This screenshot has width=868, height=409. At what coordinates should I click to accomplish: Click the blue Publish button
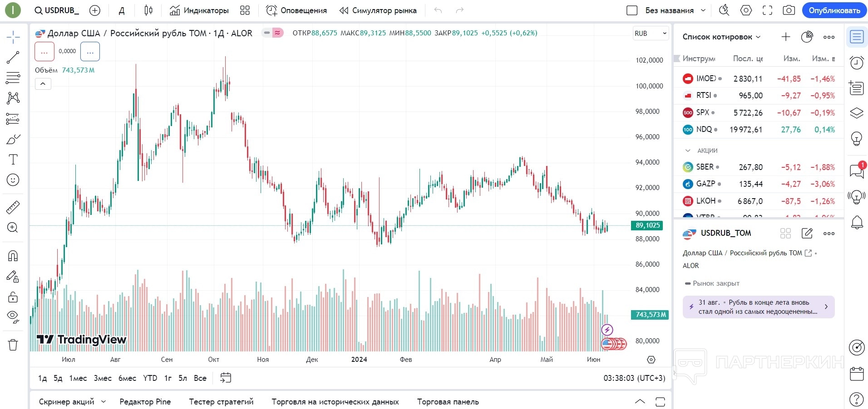coord(834,10)
